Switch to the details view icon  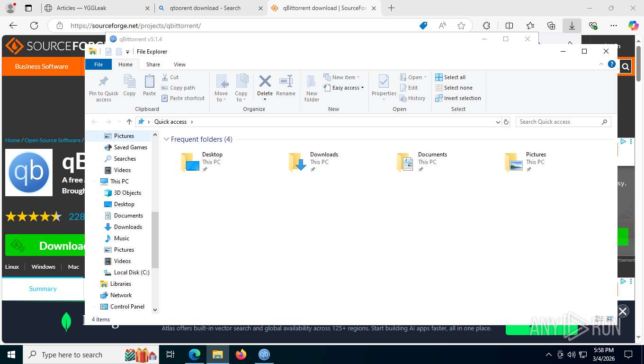click(599, 319)
